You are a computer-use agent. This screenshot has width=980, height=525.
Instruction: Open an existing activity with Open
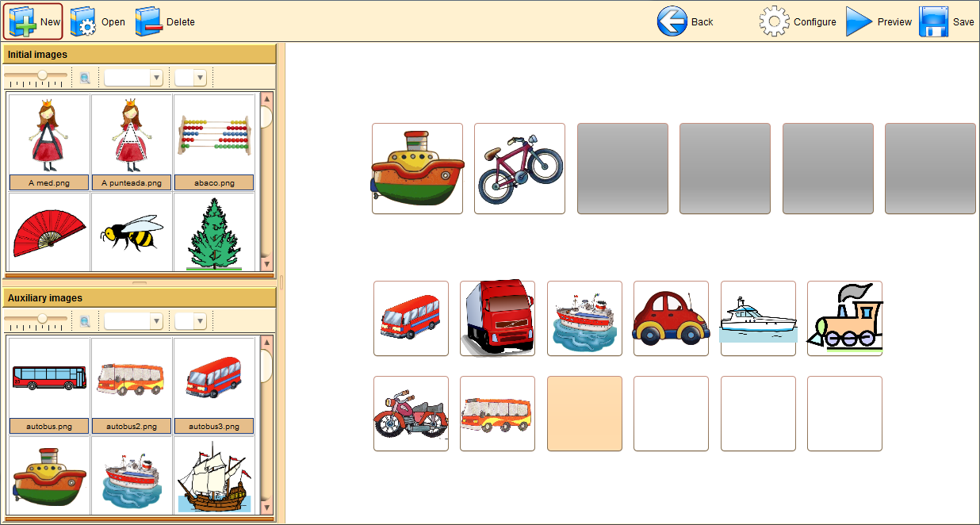(98, 22)
